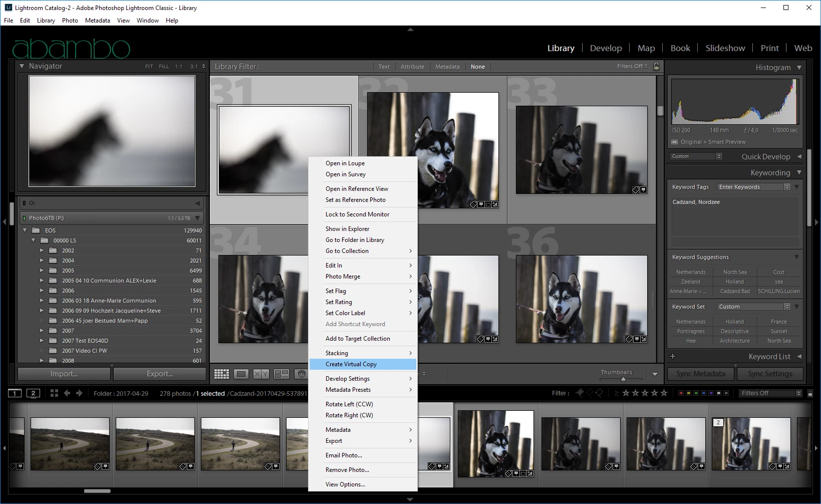Toggle the purple color label filter
Screen dimensions: 821x504
pyautogui.click(x=711, y=393)
